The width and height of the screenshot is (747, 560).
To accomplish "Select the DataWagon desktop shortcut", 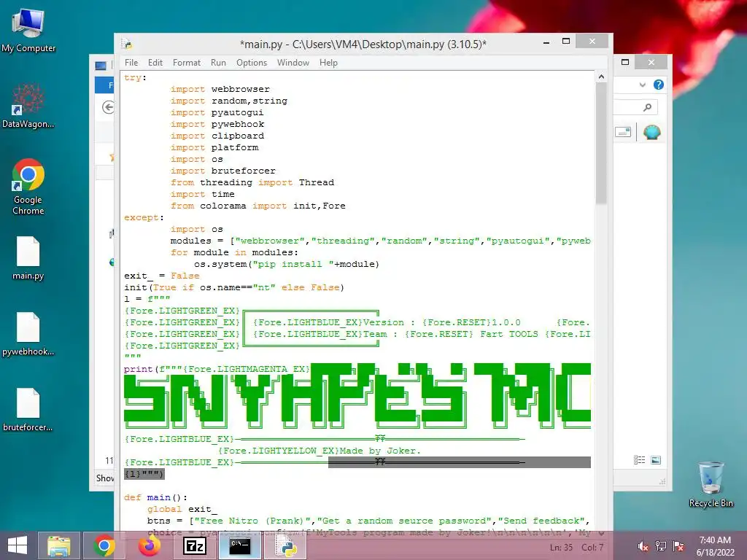I will click(x=28, y=106).
